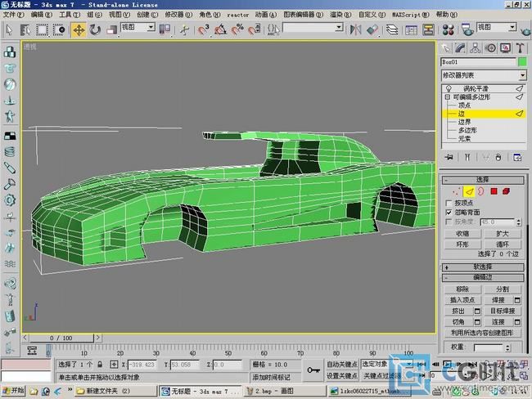Select the 多边形 sub-object level
Viewport: 532px width, 399px height.
[467, 130]
